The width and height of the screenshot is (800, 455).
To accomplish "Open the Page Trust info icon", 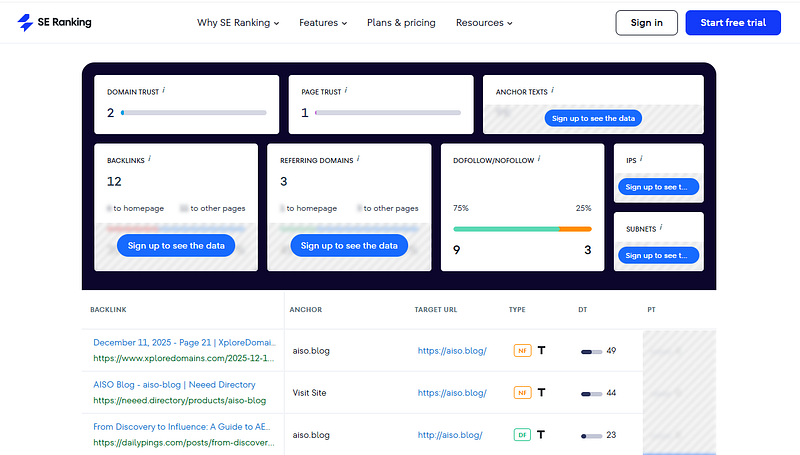I will [346, 90].
